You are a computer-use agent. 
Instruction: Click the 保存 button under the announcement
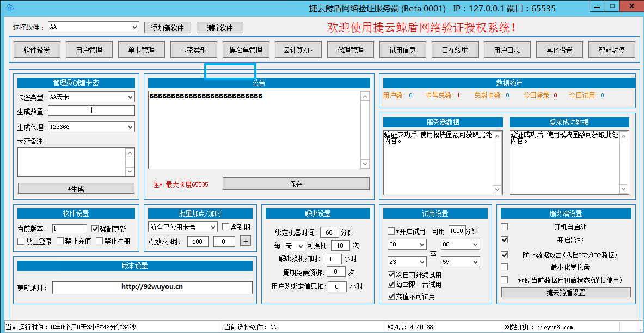point(296,183)
